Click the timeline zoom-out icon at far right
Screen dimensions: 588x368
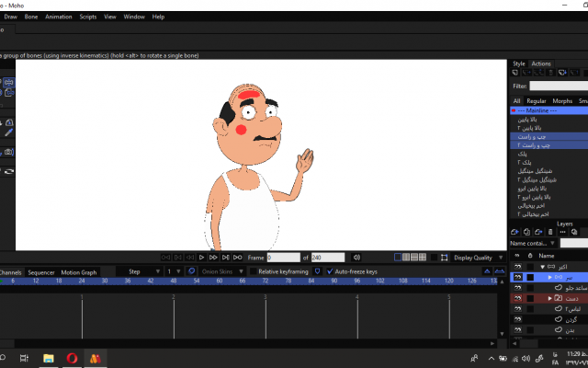click(x=500, y=271)
